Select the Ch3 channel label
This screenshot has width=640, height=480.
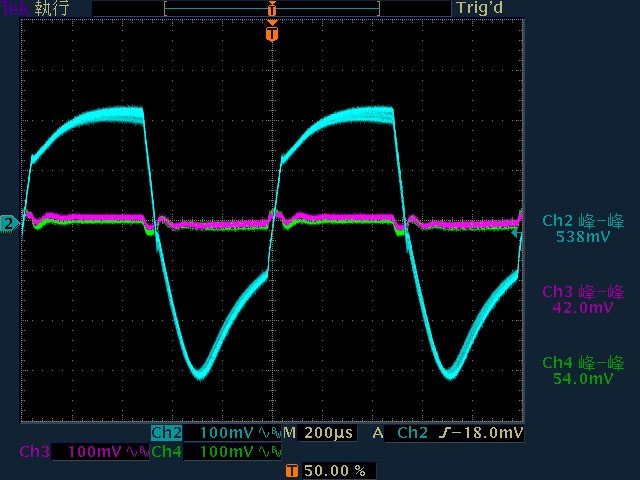click(35, 452)
